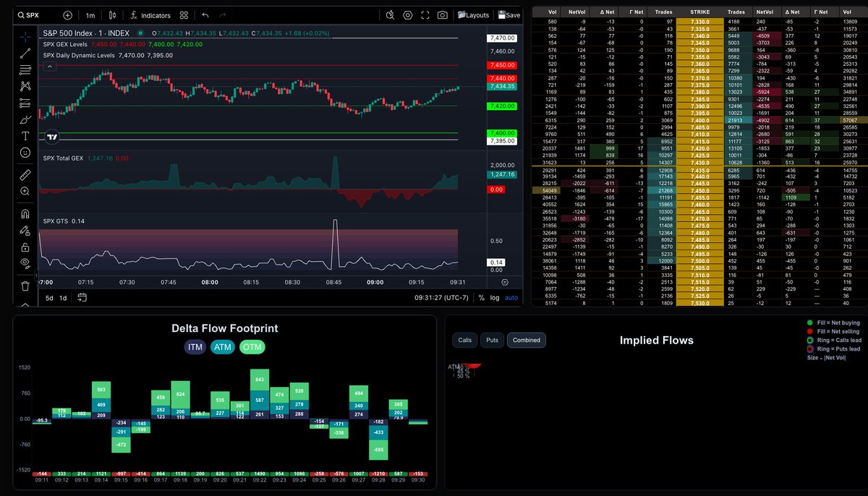Select the ITM filter in Delta Flow Footprint
Viewport: 868px width, 496px height.
[195, 348]
